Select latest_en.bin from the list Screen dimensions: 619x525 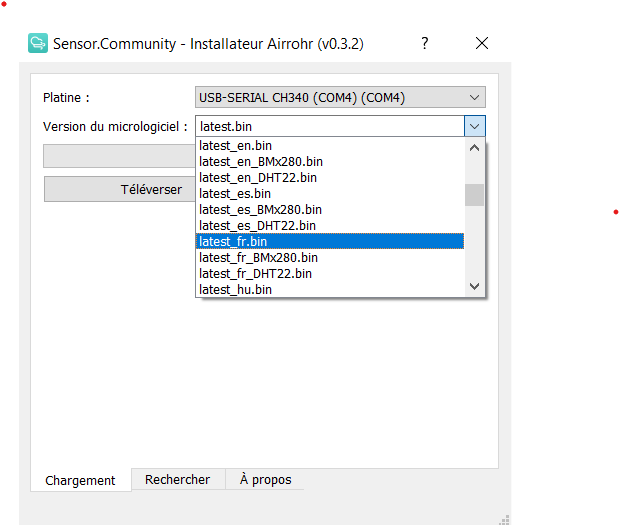coord(330,146)
